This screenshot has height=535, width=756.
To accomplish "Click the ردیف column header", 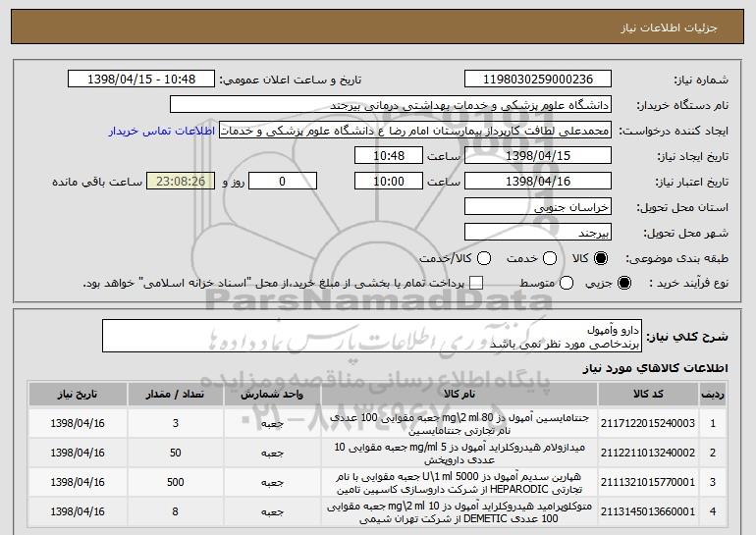I will (x=713, y=395).
